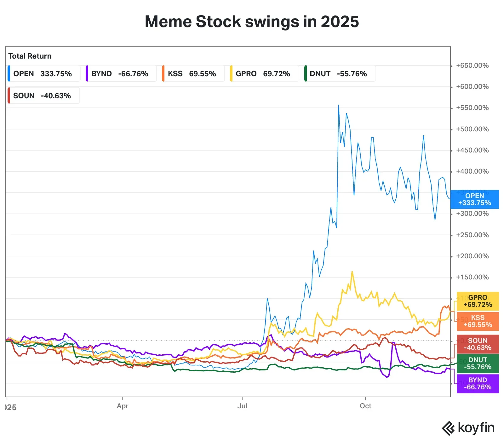
Task: Click the Jul marker on time axis
Action: (x=242, y=406)
